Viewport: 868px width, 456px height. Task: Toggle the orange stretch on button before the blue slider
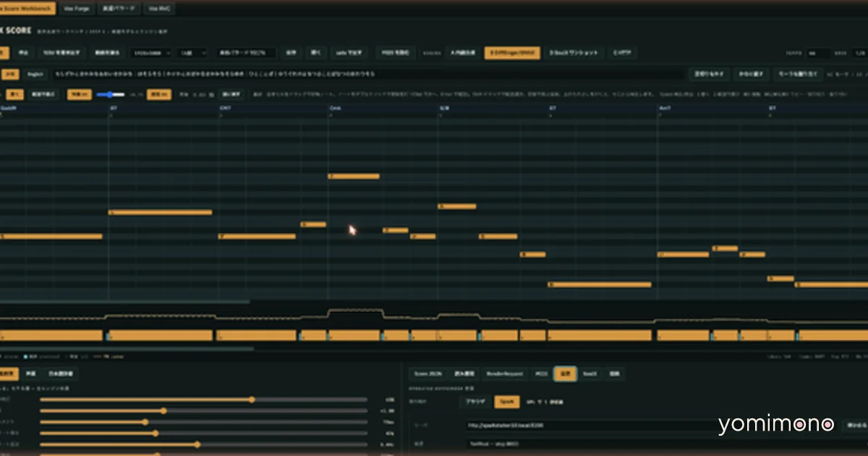click(79, 94)
